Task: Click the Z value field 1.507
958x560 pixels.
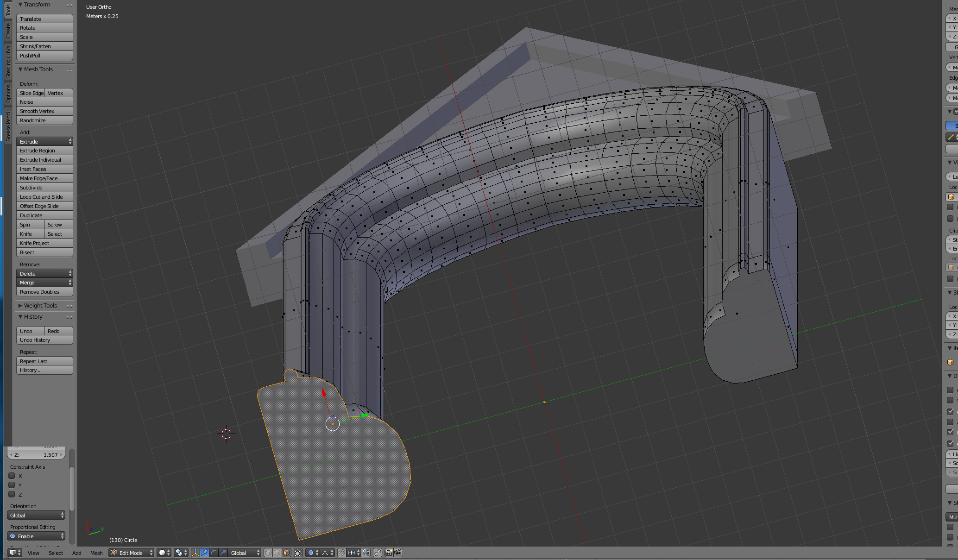Action: (36, 455)
